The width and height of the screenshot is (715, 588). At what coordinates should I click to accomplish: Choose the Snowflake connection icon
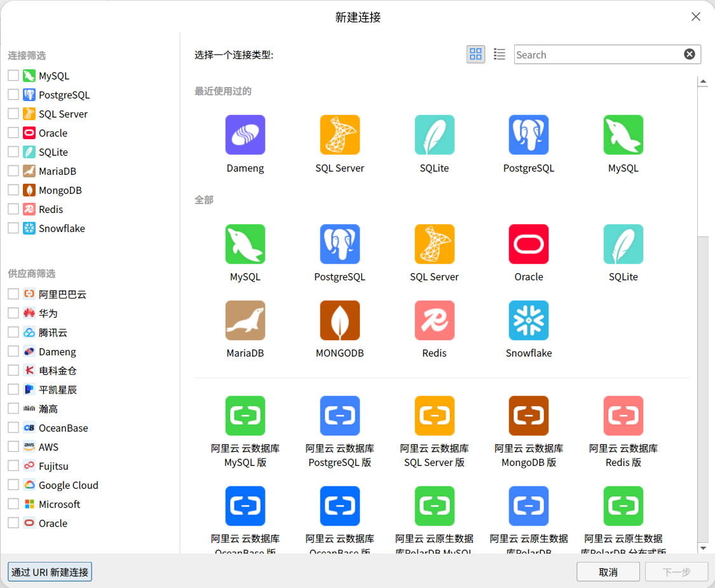tap(528, 320)
